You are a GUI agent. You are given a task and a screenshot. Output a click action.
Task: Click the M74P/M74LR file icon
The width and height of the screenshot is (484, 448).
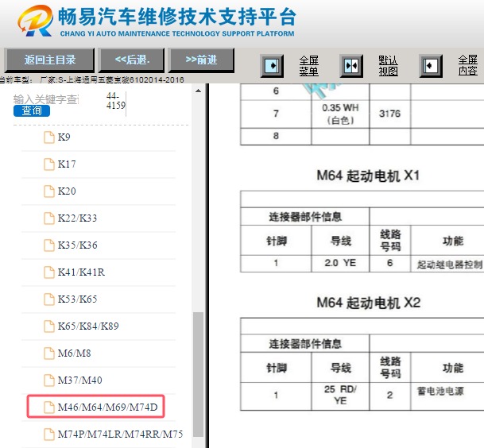click(x=49, y=434)
